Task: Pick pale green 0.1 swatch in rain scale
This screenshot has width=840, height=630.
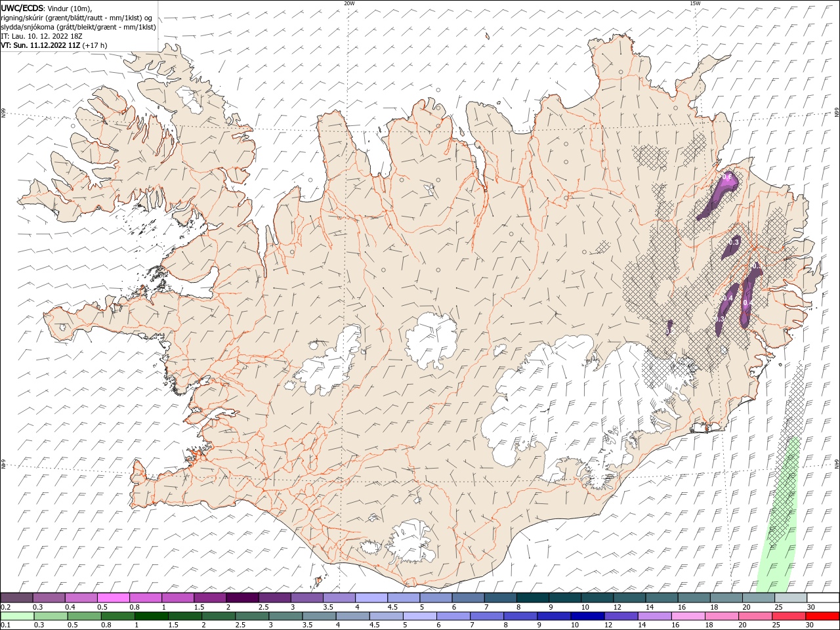Action: [17, 616]
